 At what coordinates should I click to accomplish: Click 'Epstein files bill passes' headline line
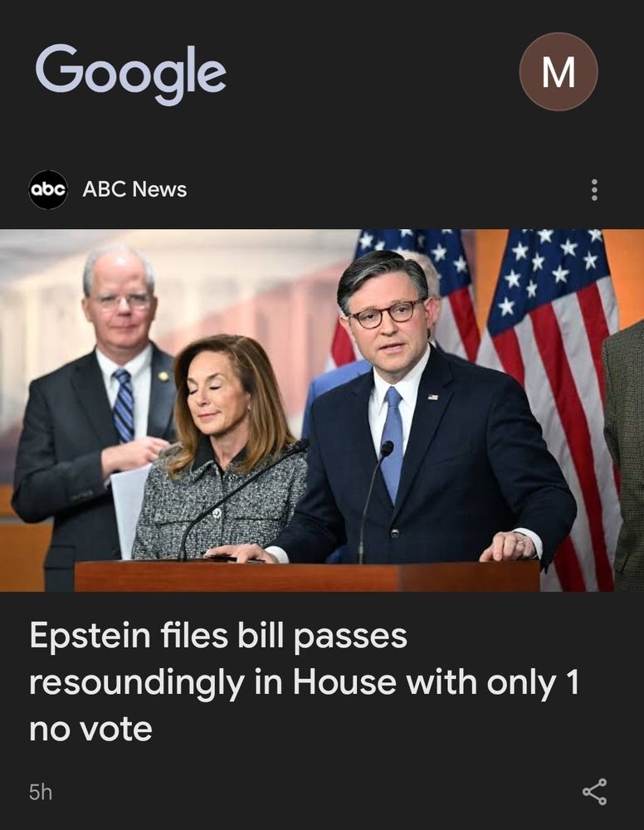(218, 637)
